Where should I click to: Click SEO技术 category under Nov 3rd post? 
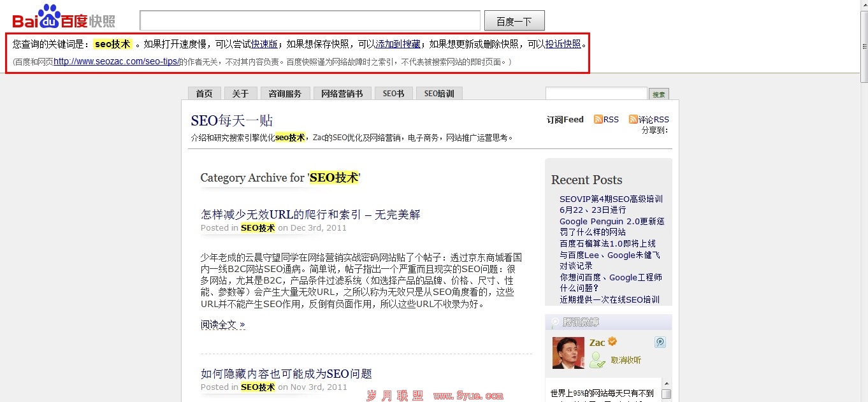click(x=258, y=387)
